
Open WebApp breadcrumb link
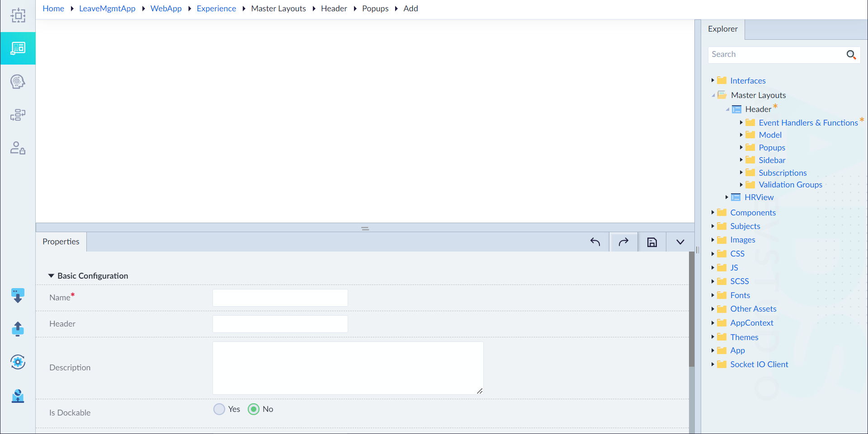tap(166, 9)
